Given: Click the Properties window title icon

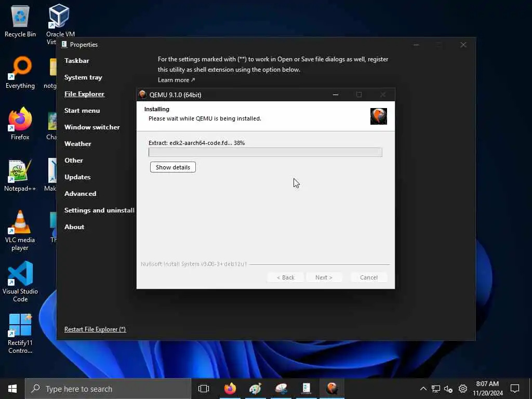Looking at the screenshot, I should click(x=64, y=45).
